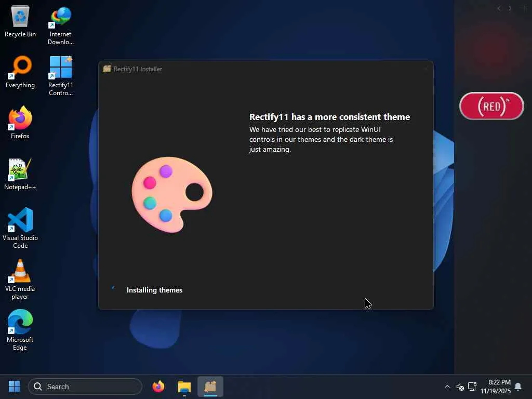This screenshot has width=532, height=399.
Task: Click the widget panel plus button
Action: (x=525, y=8)
